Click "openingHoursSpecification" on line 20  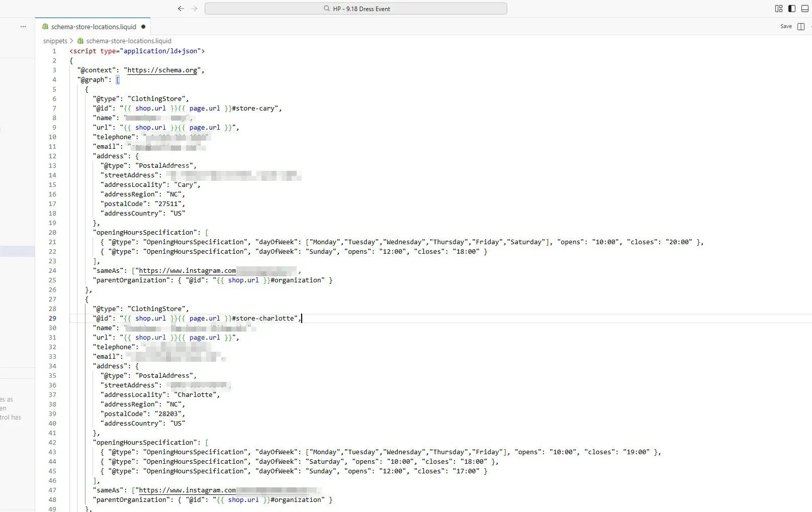point(145,233)
